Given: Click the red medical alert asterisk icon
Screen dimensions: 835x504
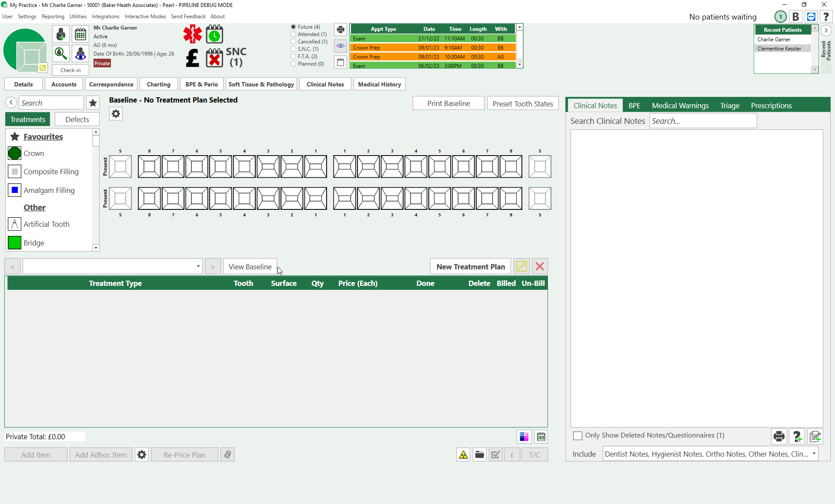Looking at the screenshot, I should coord(192,34).
